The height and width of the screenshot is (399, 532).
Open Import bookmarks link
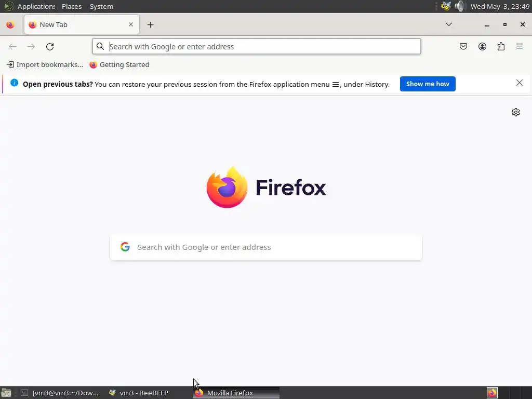click(45, 64)
